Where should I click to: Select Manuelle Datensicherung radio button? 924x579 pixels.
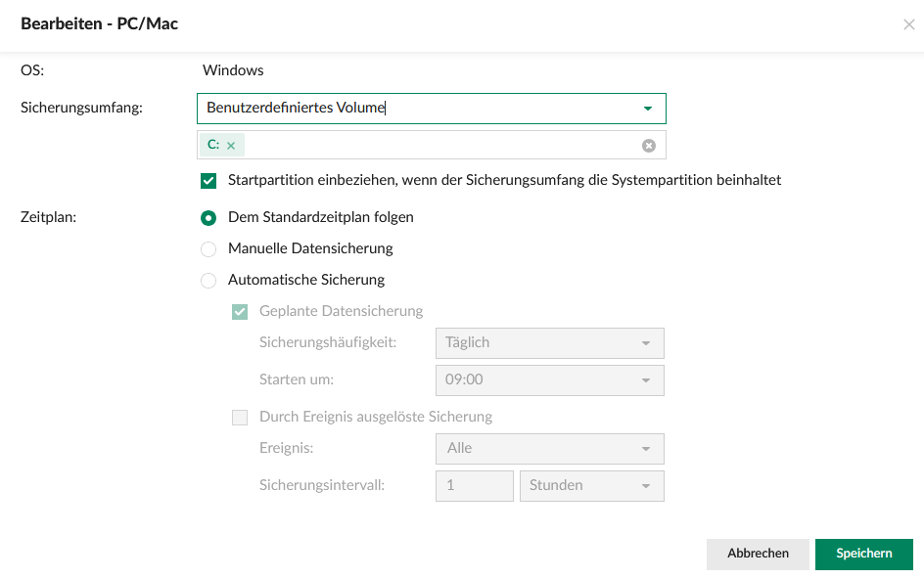coord(208,249)
